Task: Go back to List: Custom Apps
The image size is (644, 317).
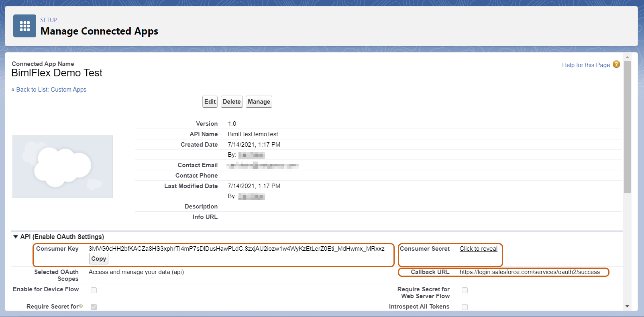Action: 49,90
